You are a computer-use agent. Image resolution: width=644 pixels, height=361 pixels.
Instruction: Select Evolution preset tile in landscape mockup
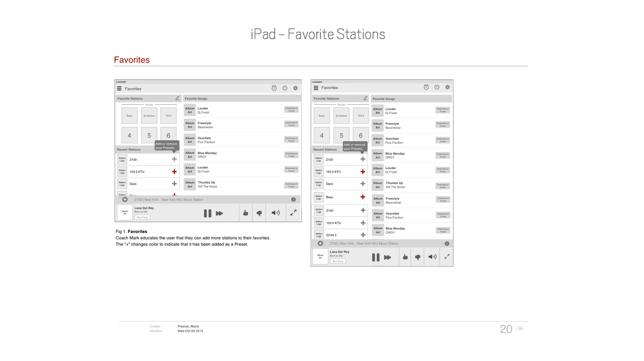coord(149,116)
